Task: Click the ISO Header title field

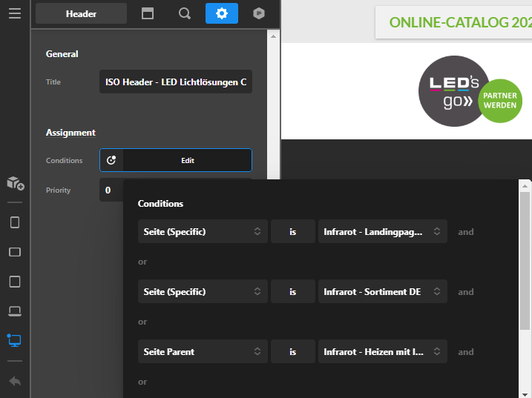Action: tap(176, 82)
